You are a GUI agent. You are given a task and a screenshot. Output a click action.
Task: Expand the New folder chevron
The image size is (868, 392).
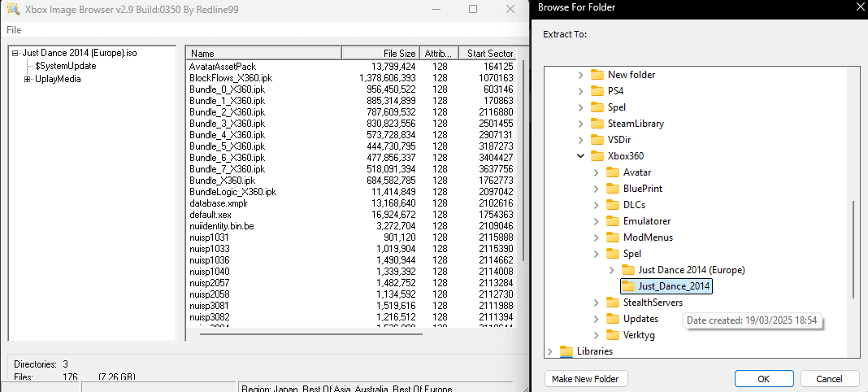580,75
